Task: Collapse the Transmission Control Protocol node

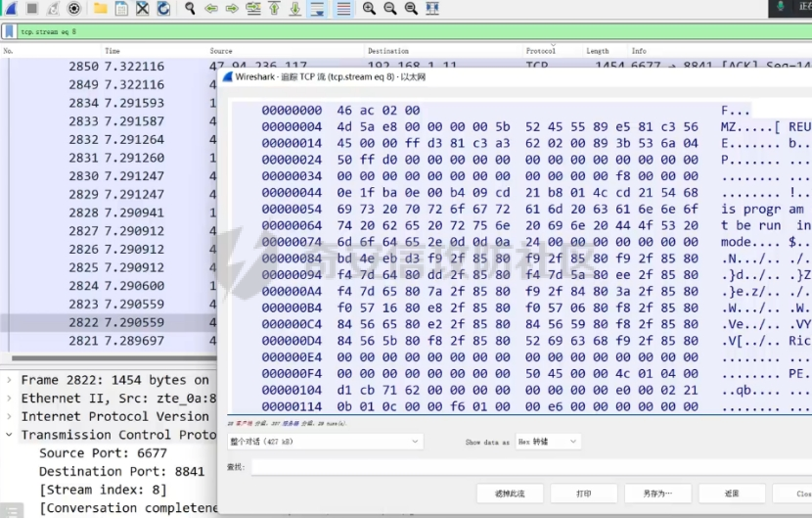Action: [x=10, y=435]
